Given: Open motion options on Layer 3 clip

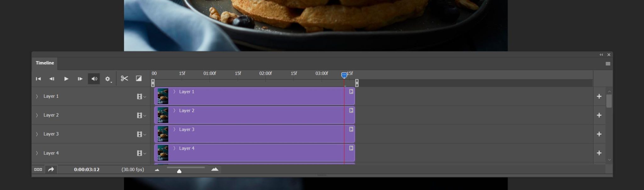Looking at the screenshot, I should 351,129.
